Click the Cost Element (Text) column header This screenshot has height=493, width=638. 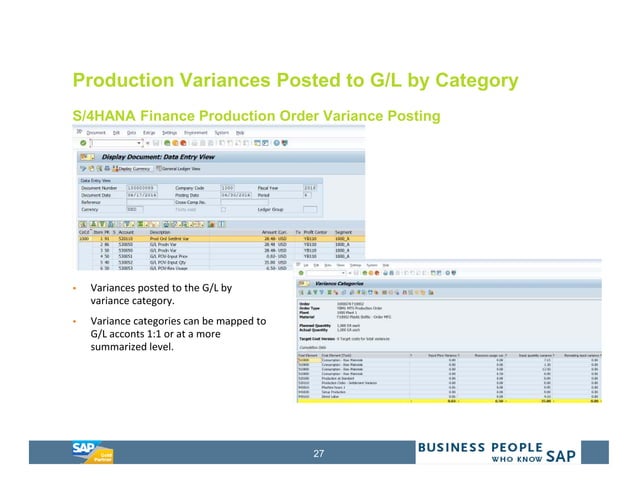click(x=336, y=356)
